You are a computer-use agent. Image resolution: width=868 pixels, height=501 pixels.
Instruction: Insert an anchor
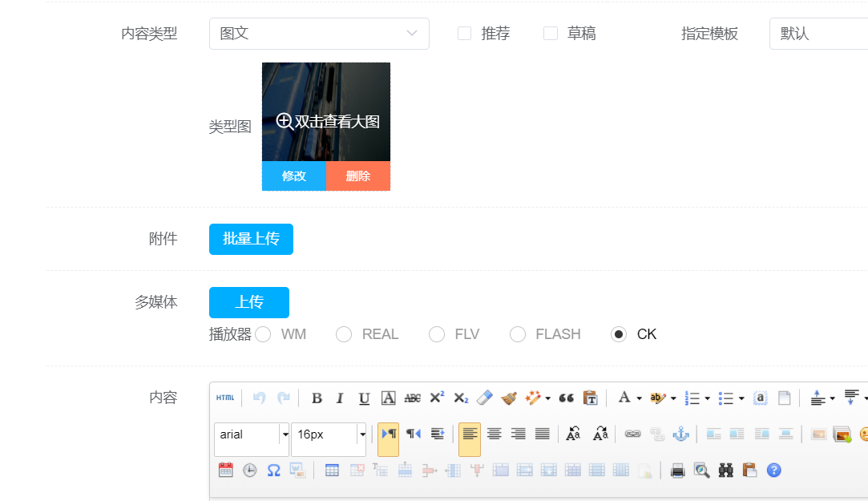click(681, 434)
